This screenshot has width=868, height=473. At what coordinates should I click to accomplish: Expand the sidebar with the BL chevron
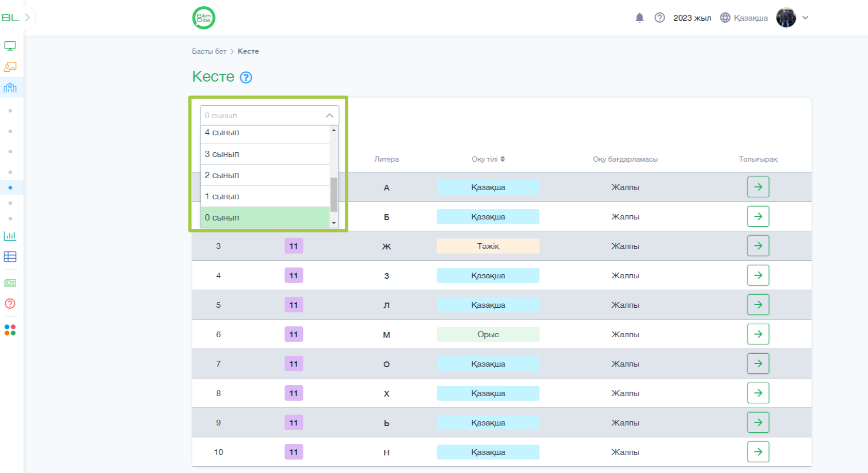coord(27,18)
